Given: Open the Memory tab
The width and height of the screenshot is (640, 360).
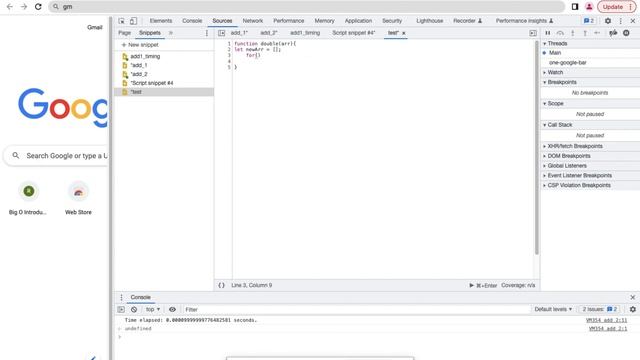Looking at the screenshot, I should point(324,21).
